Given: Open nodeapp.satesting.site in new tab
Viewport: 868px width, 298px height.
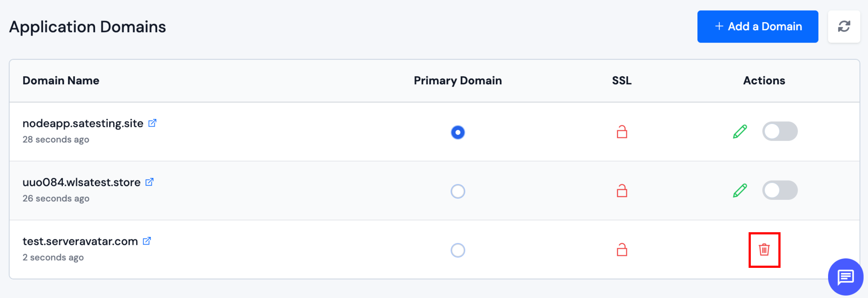Looking at the screenshot, I should click(152, 123).
